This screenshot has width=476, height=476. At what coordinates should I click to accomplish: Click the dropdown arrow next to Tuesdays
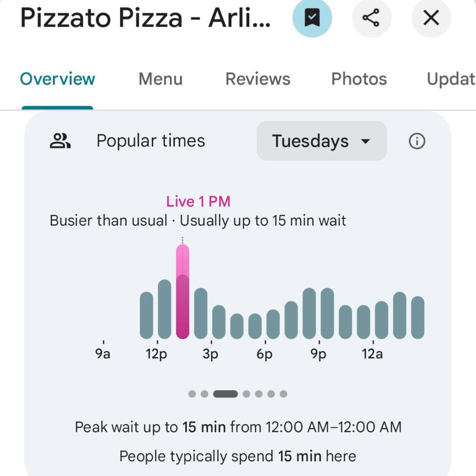(x=366, y=141)
